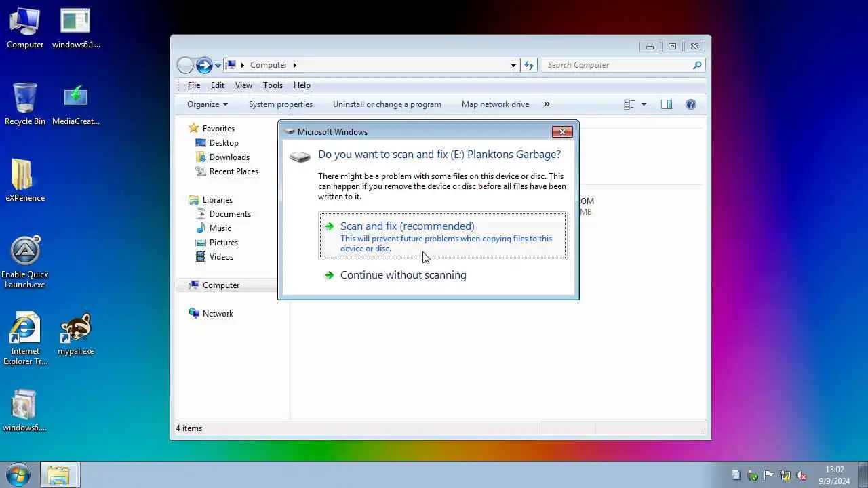Choose Scan and fix (recommended)
This screenshot has height=488, width=868.
coord(442,236)
